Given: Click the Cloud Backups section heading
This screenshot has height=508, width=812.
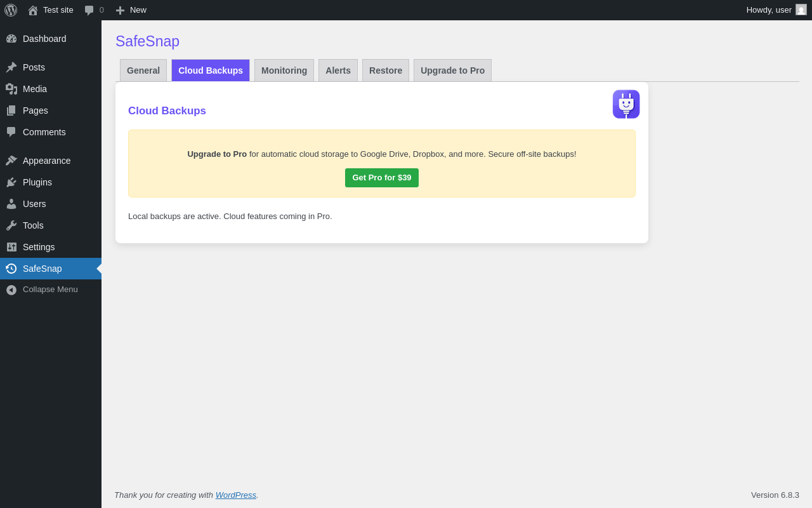Looking at the screenshot, I should pyautogui.click(x=167, y=111).
